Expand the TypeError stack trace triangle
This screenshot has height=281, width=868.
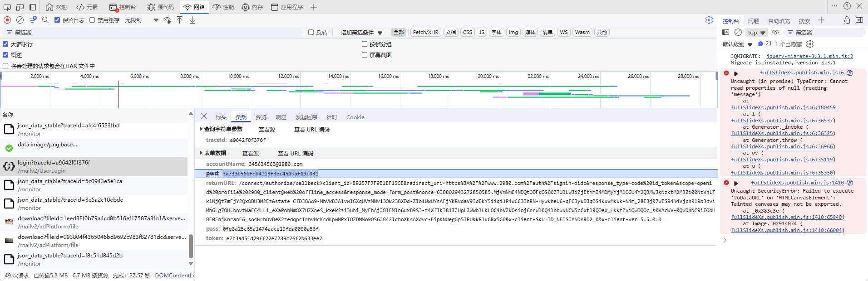[736, 73]
